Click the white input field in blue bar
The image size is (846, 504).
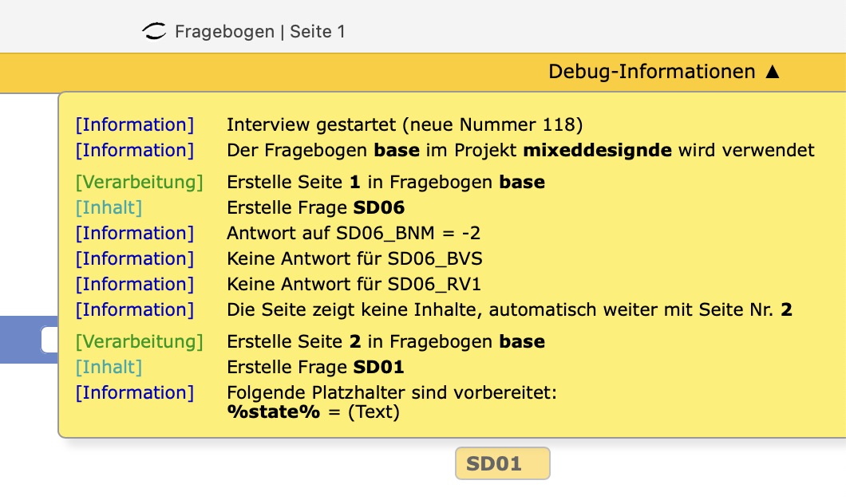49,340
